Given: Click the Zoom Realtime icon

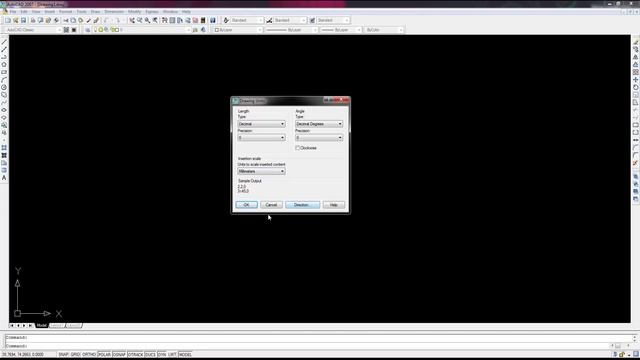Looking at the screenshot, I should tap(140, 20).
